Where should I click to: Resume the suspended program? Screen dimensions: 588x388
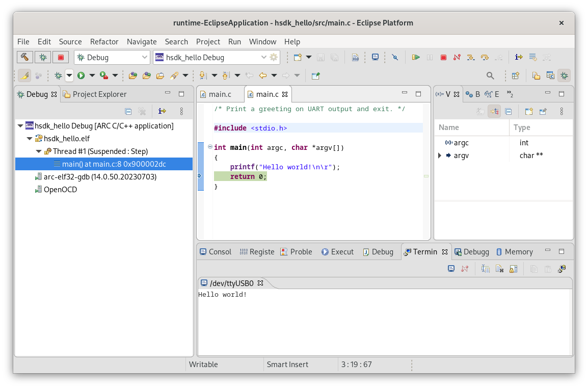tap(416, 57)
